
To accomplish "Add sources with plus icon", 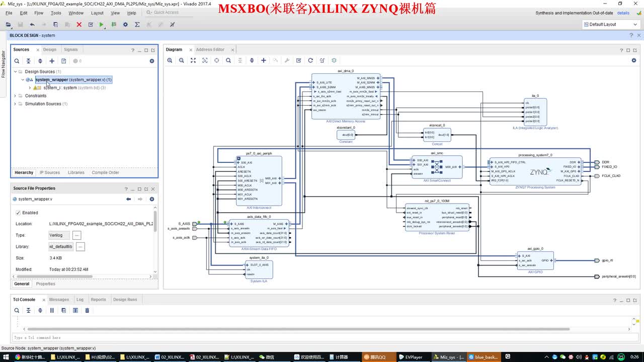I will 52,61.
